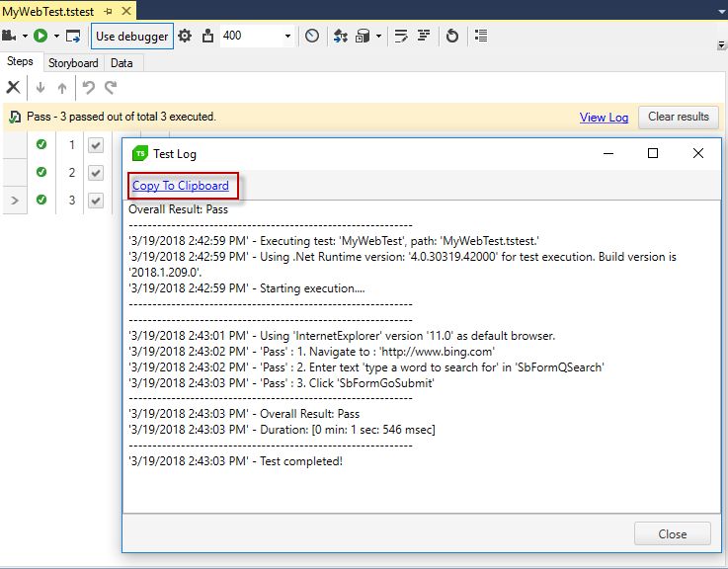Switch to the Data tab
728x569 pixels.
121,63
